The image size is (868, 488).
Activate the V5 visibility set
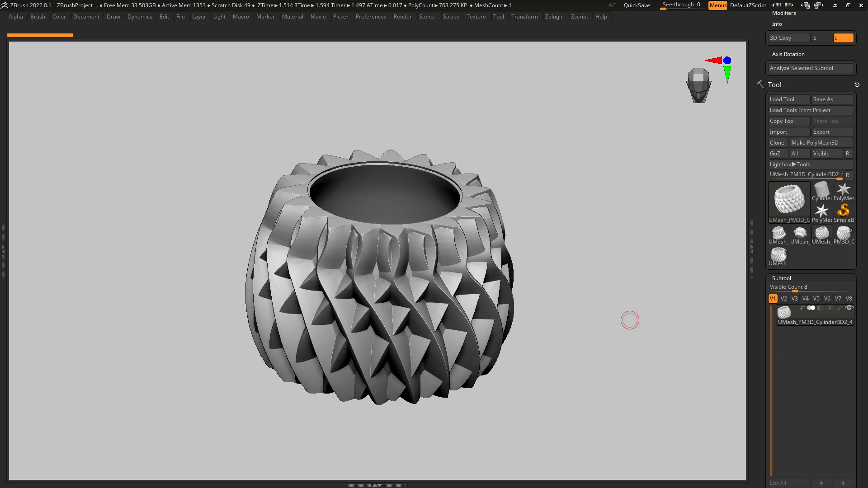click(x=816, y=299)
